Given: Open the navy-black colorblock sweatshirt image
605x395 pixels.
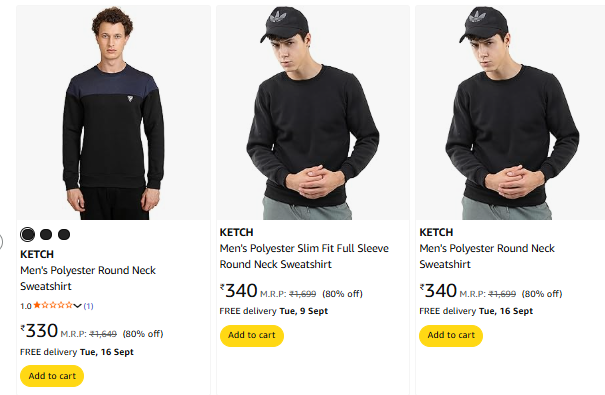Looking at the screenshot, I should coord(113,113).
